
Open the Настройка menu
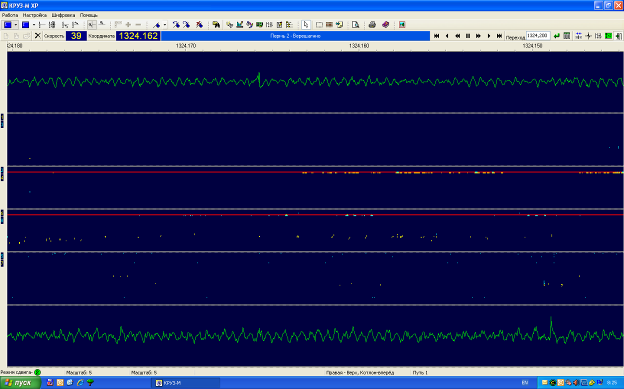[x=35, y=15]
